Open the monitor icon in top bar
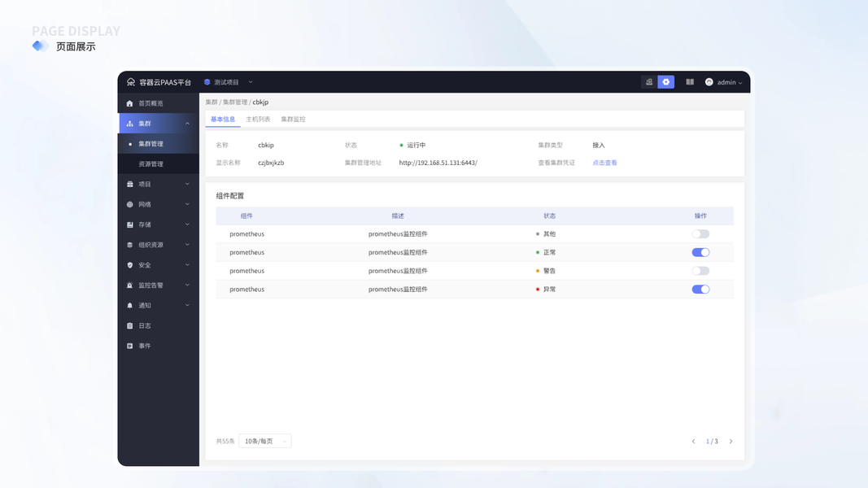Screen dimensions: 868x488 pyautogui.click(x=649, y=82)
